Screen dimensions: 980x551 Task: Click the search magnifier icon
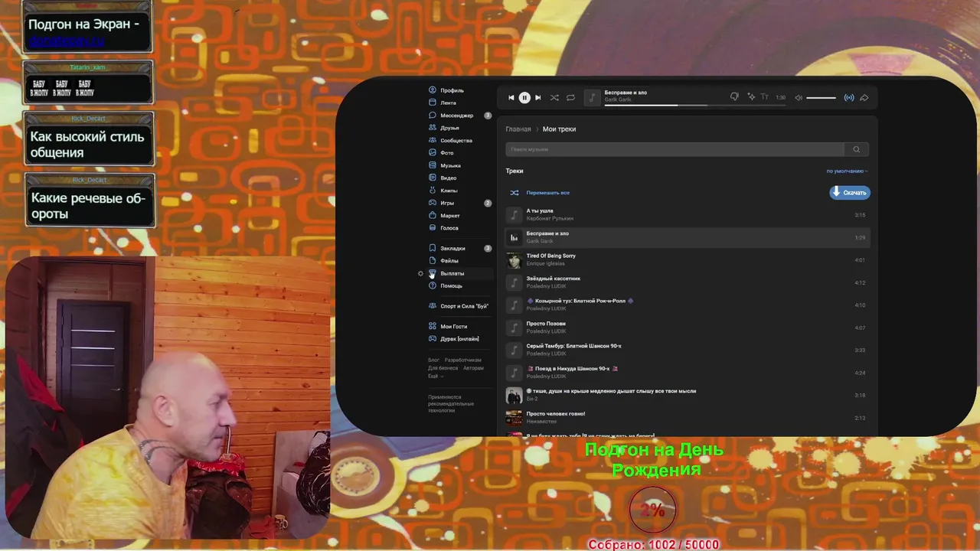[857, 149]
